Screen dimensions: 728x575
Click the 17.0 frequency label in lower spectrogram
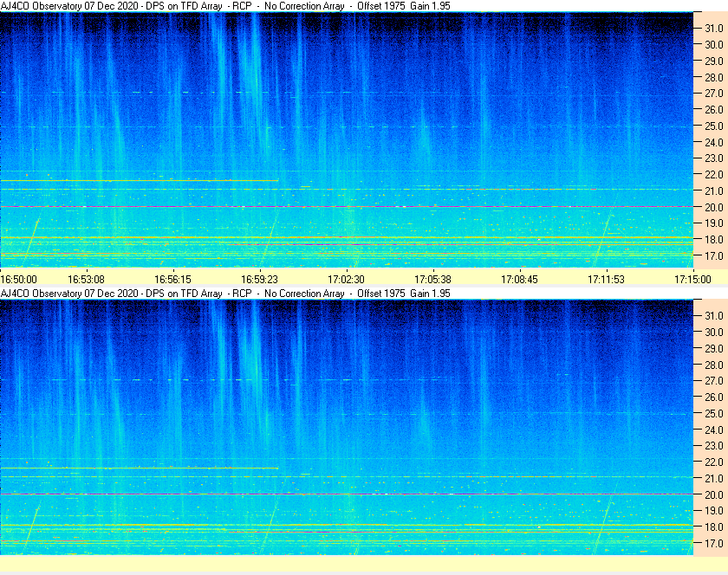point(714,544)
